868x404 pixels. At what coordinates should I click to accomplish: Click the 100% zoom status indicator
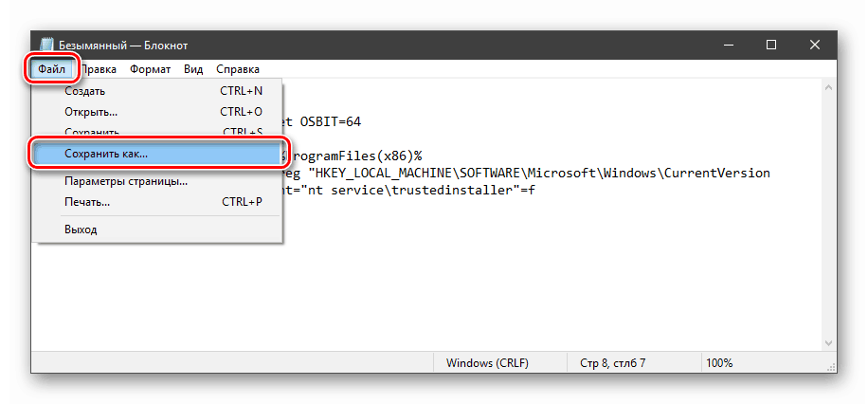[719, 363]
